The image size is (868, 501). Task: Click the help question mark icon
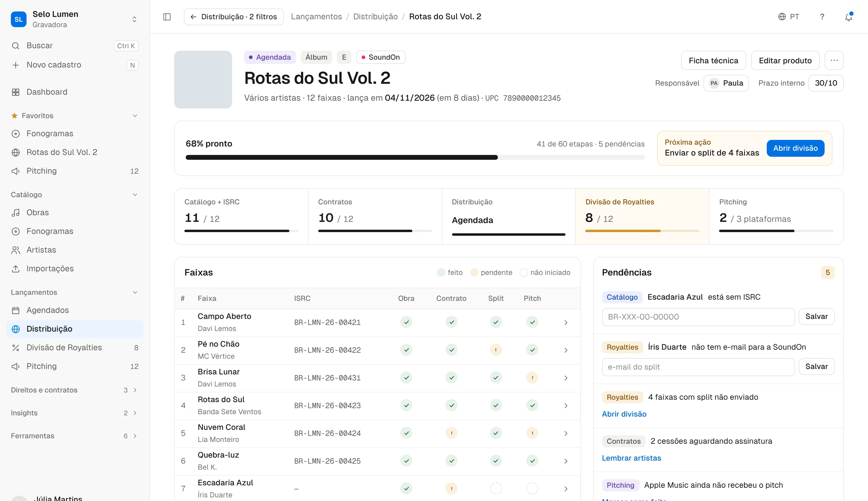[x=822, y=17]
